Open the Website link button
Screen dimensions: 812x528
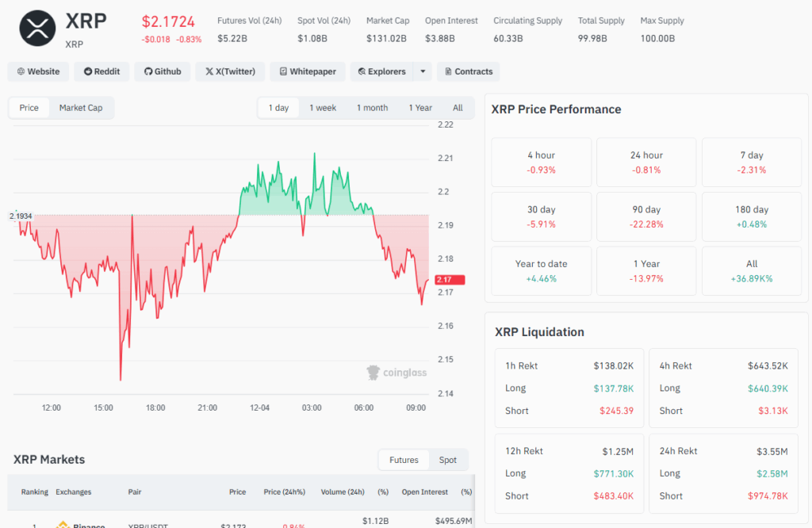coord(38,71)
